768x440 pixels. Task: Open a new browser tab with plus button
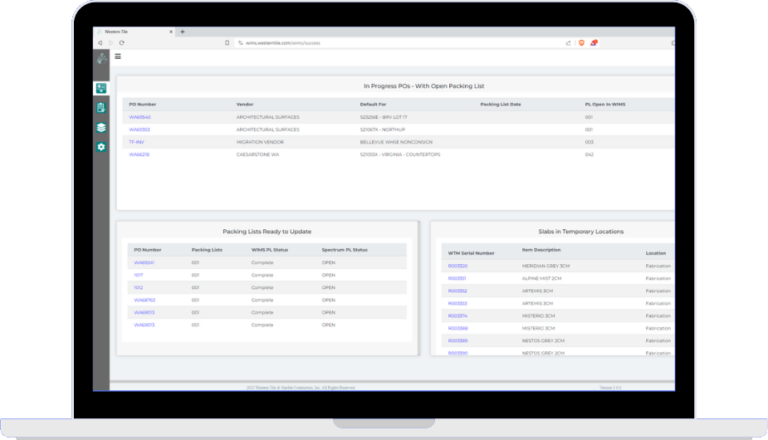(183, 32)
